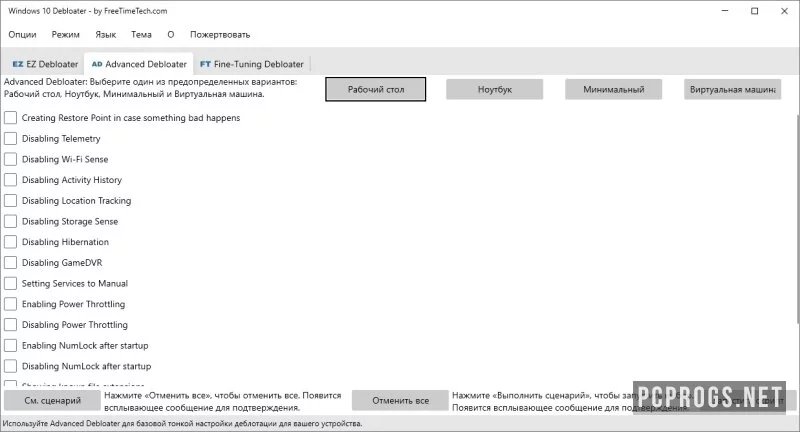This screenshot has width=800, height=432.
Task: Toggle Setting Services to Manual checkbox
Action: 11,283
